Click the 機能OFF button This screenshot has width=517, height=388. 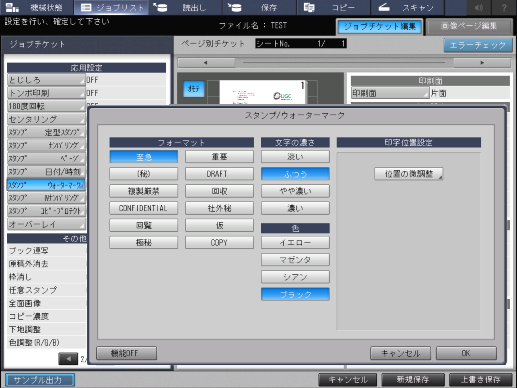(x=126, y=353)
